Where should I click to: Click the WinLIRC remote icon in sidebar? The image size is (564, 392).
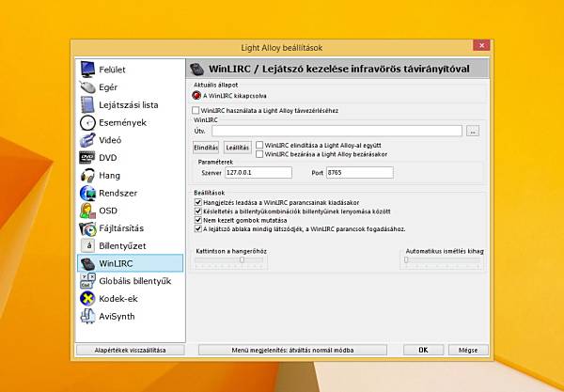87,263
